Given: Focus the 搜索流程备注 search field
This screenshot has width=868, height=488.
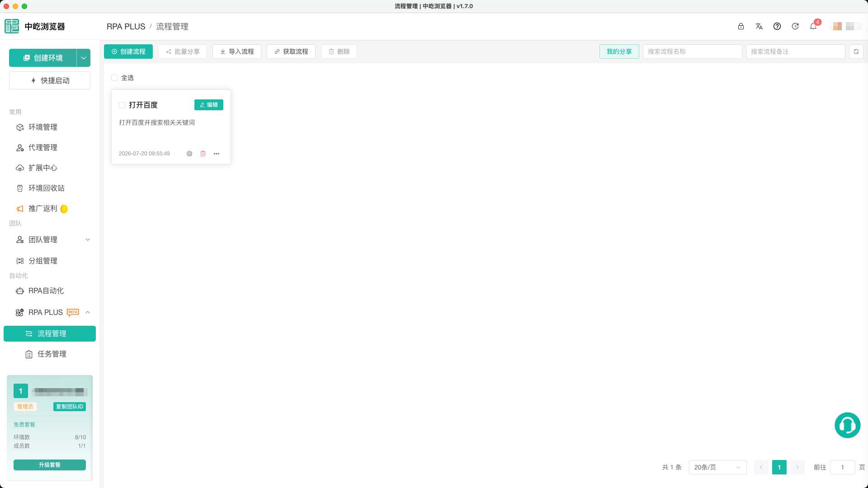Looking at the screenshot, I should pos(796,52).
